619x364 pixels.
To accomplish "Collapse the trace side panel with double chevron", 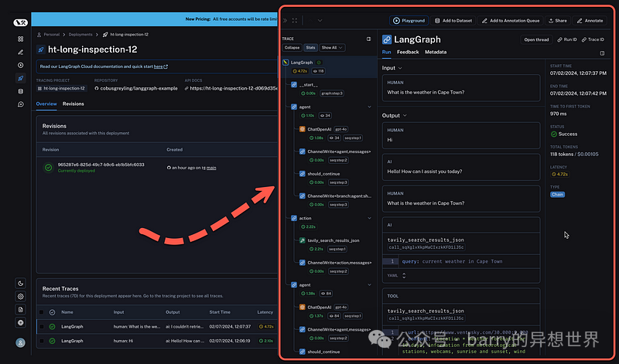I will (285, 21).
